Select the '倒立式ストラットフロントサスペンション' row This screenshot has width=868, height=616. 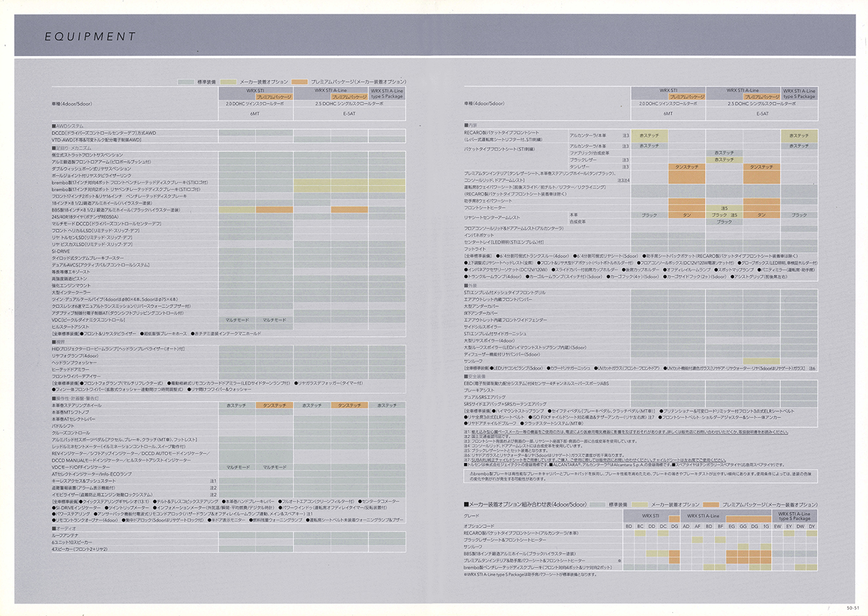(228, 155)
